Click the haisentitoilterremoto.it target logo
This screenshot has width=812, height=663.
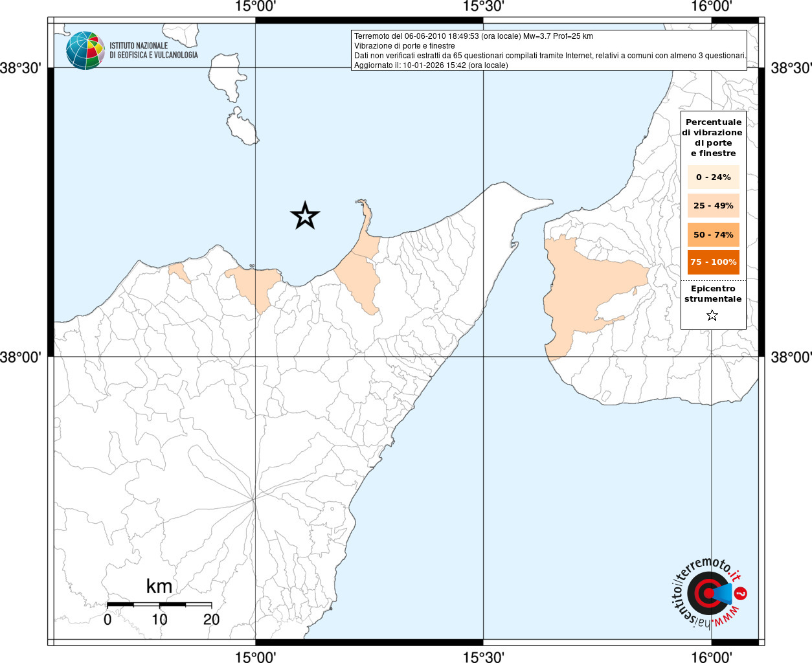click(x=707, y=593)
